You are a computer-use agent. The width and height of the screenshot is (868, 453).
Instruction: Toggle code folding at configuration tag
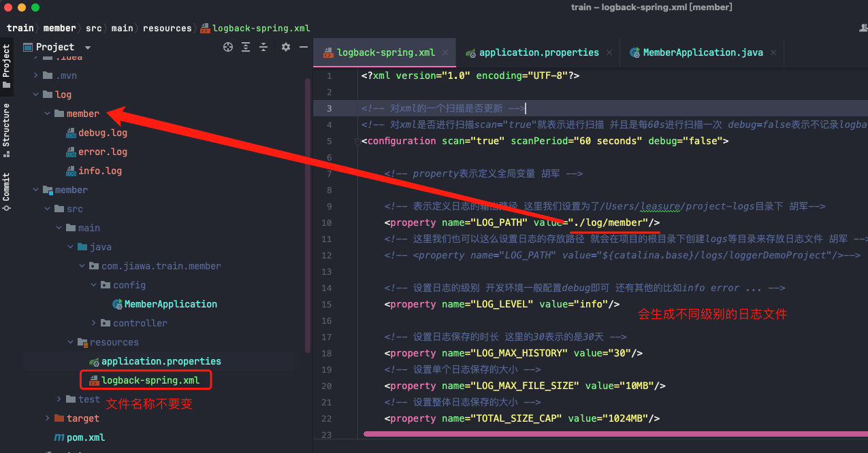[x=357, y=141]
